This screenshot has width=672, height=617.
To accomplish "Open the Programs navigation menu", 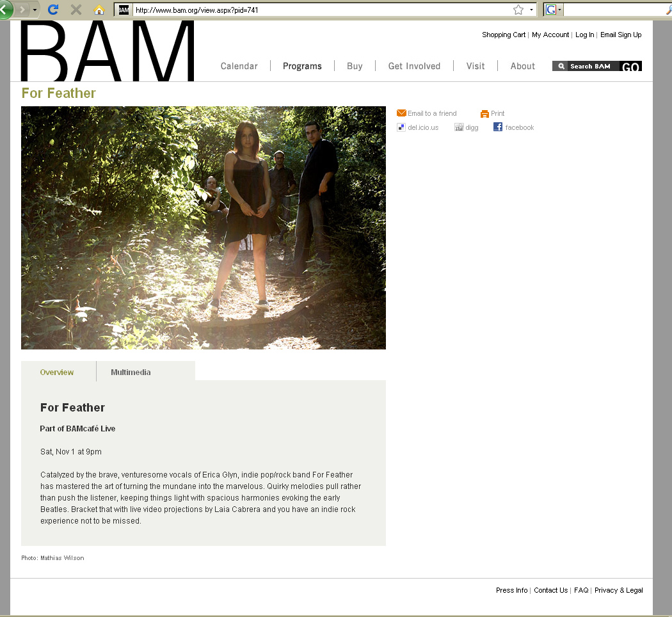I will click(x=302, y=66).
